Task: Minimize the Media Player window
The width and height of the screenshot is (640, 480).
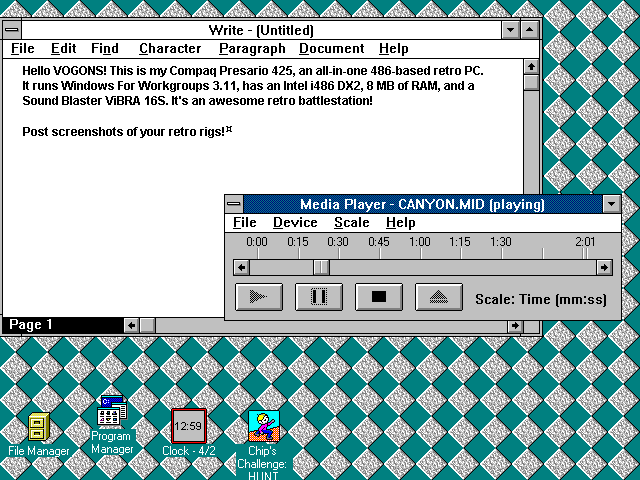Action: click(611, 204)
